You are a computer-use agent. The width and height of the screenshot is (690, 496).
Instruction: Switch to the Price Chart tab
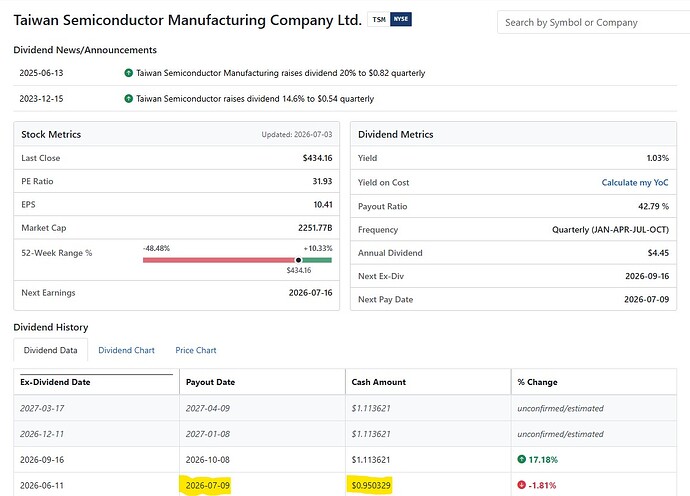click(196, 350)
